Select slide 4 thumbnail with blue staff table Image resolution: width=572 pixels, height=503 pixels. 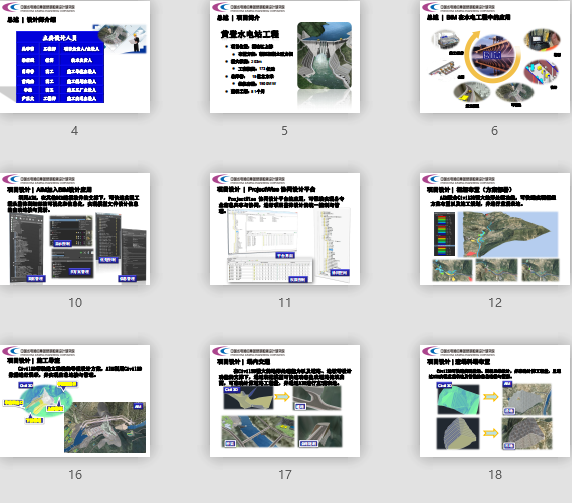pyautogui.click(x=75, y=57)
